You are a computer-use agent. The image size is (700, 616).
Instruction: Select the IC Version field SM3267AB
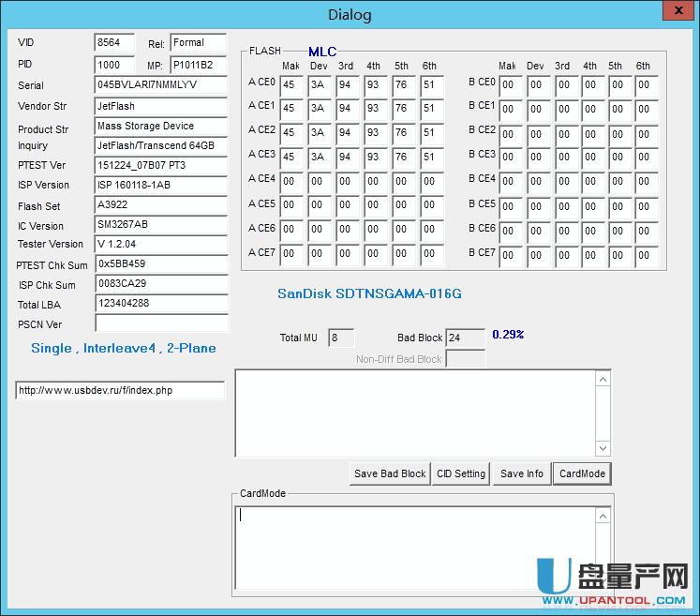(160, 225)
